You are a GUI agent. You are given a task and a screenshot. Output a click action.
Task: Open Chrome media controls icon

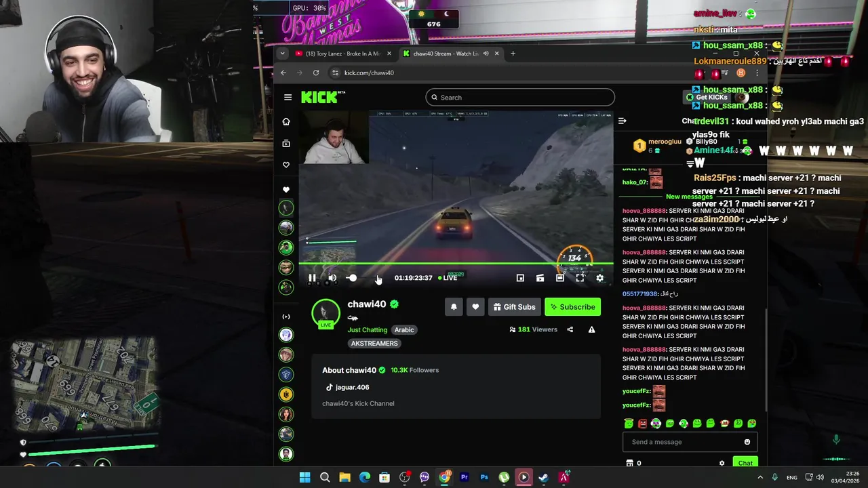point(726,73)
